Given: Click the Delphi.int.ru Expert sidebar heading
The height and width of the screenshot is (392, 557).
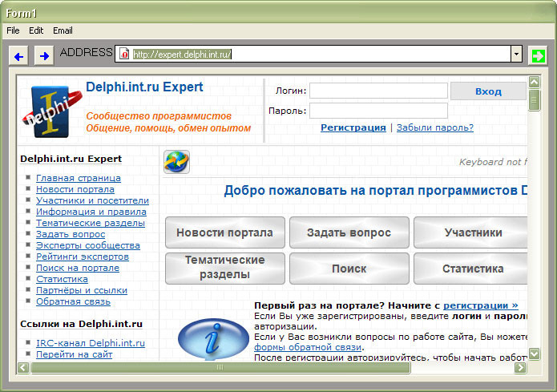Looking at the screenshot, I should 71,159.
